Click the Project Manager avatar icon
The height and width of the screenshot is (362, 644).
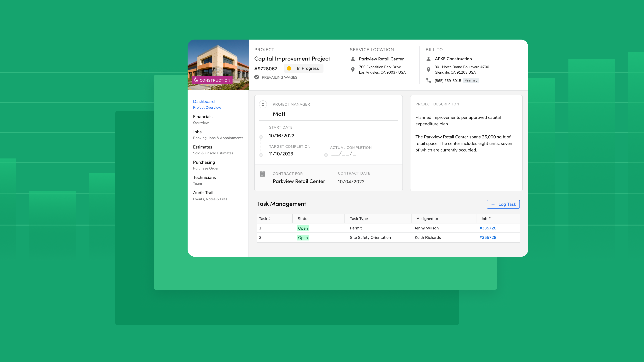click(263, 104)
